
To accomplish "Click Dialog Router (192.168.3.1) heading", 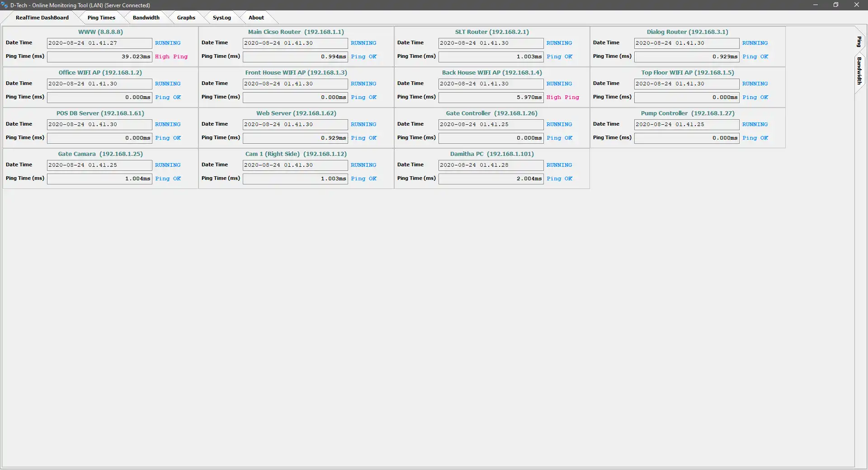I will point(688,32).
